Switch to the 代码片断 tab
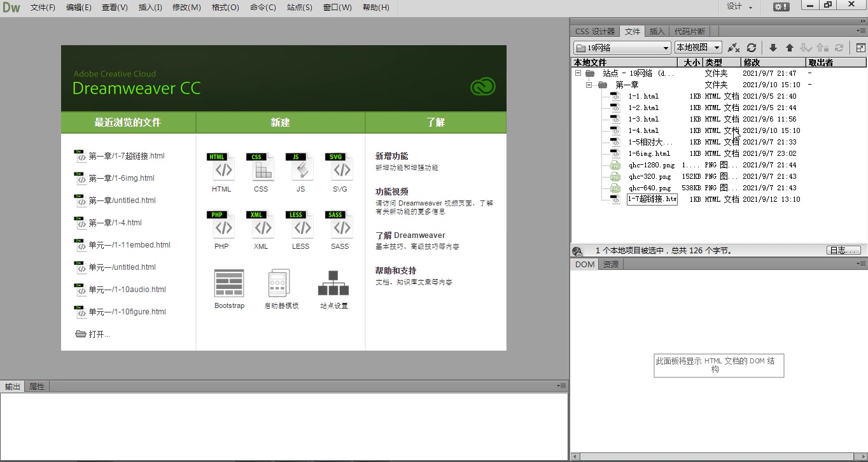868x462 pixels. (x=689, y=31)
